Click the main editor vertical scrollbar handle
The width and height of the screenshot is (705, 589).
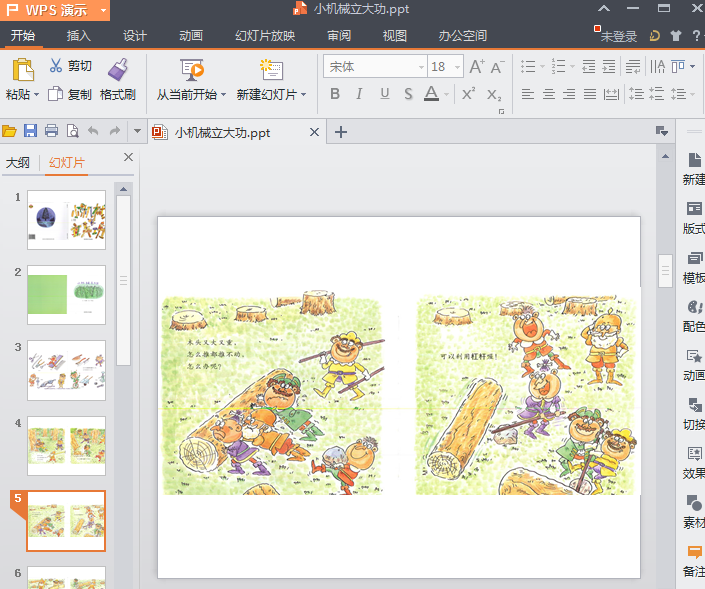[665, 270]
